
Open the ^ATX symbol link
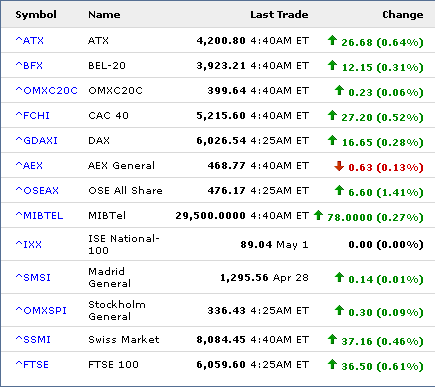pos(30,40)
